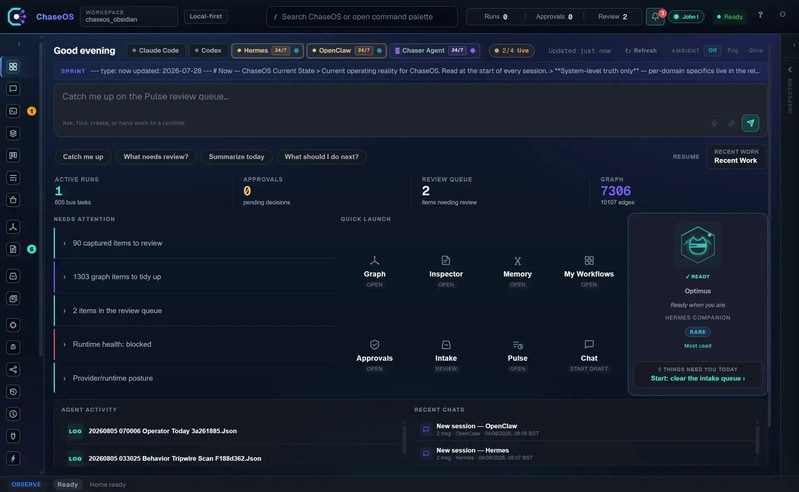
Task: Set Ambient mode to Fog
Action: pyautogui.click(x=733, y=50)
